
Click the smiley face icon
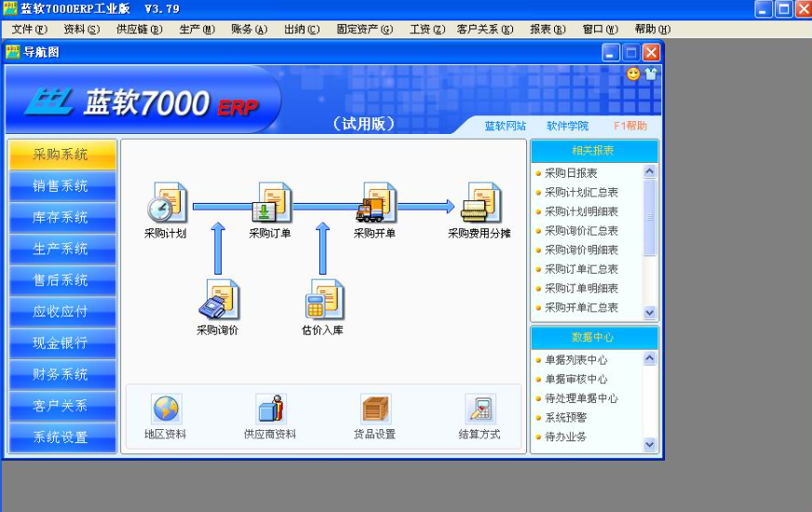[633, 74]
